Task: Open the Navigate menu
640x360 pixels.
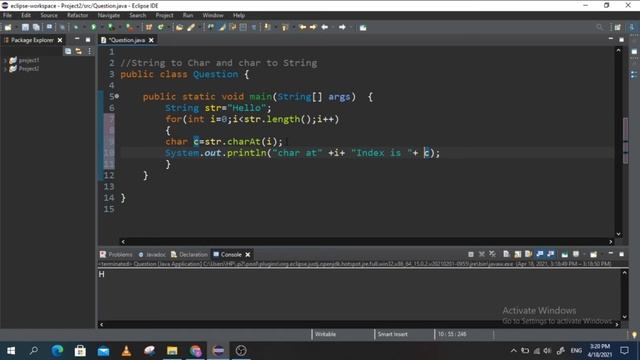Action: 109,15
